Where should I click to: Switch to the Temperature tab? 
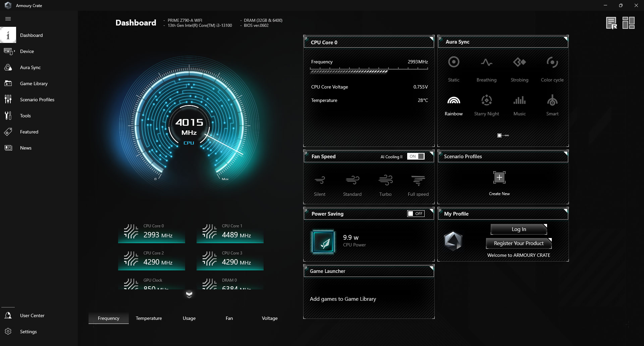click(x=149, y=318)
